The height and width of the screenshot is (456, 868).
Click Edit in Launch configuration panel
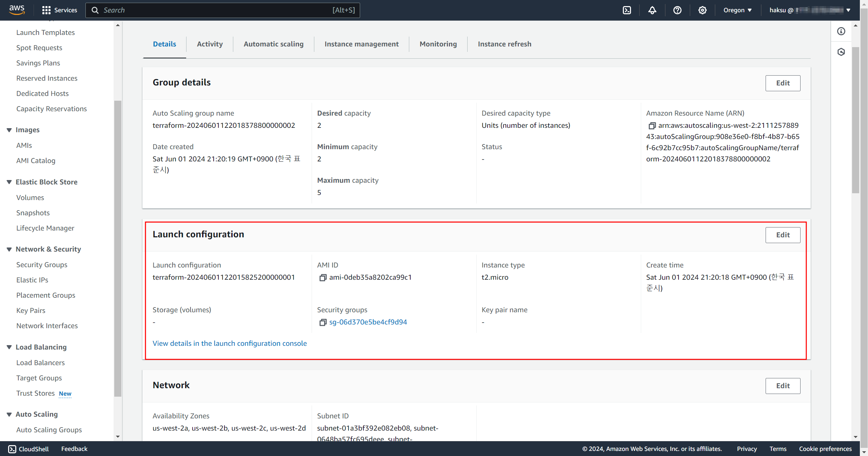783,235
